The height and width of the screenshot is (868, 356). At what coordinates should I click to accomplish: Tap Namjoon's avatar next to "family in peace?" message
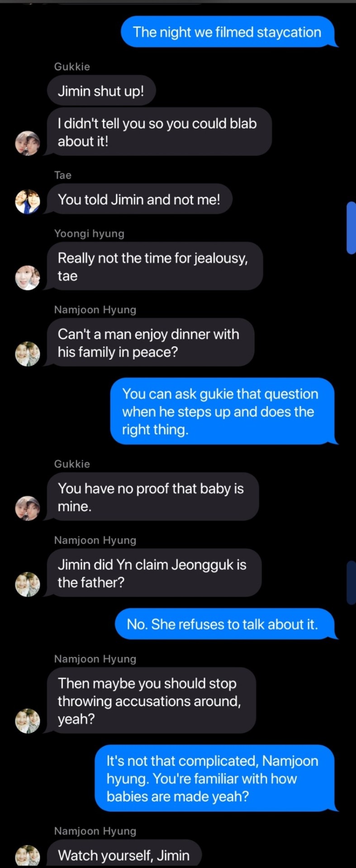(28, 354)
